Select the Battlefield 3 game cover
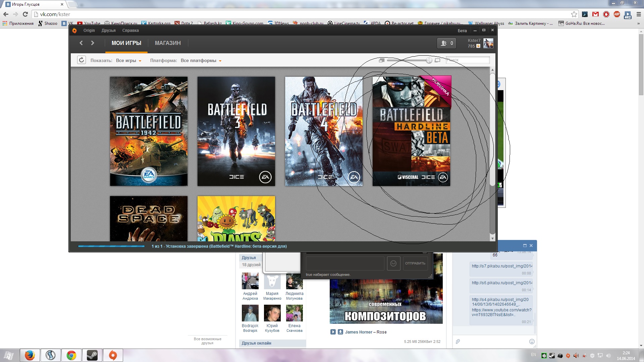Image resolution: width=644 pixels, height=362 pixels. pyautogui.click(x=236, y=131)
